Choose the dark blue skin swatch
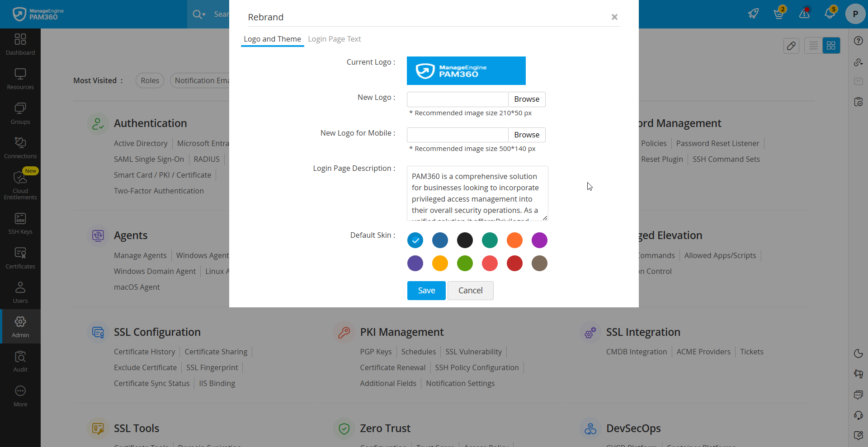Image resolution: width=868 pixels, height=447 pixels. click(440, 240)
